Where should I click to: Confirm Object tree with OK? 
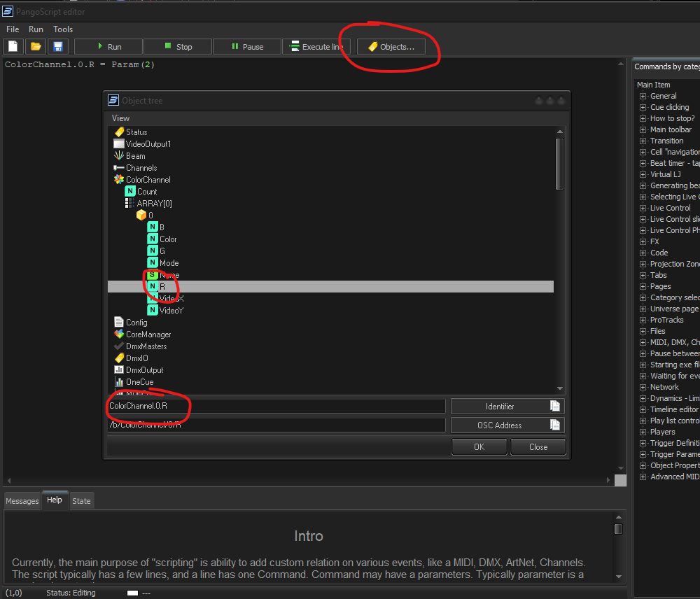pyautogui.click(x=479, y=446)
